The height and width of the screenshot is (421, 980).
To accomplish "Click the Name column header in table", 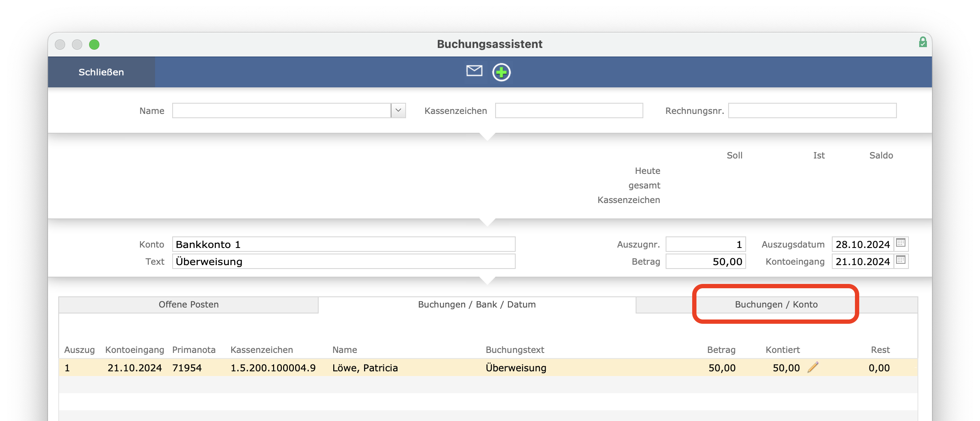I will coord(344,350).
